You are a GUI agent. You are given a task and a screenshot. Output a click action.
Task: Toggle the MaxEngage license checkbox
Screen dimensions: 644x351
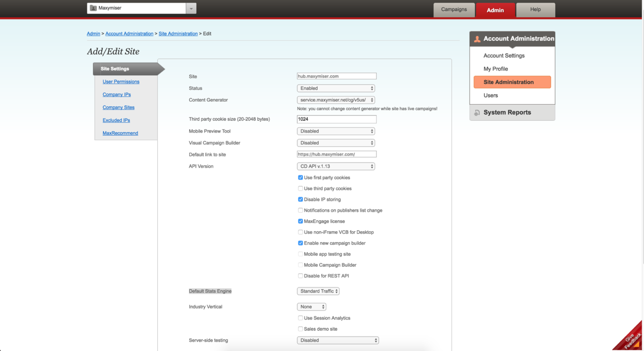[x=300, y=221]
